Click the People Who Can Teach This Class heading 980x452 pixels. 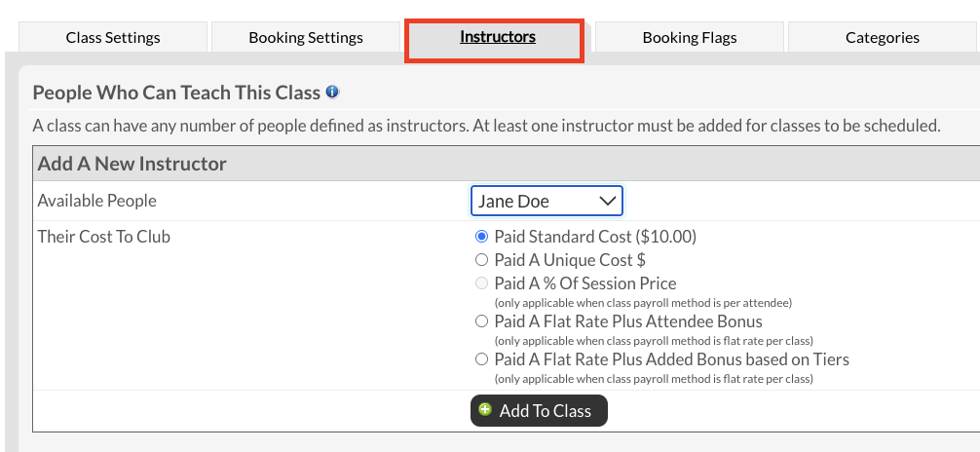click(176, 93)
